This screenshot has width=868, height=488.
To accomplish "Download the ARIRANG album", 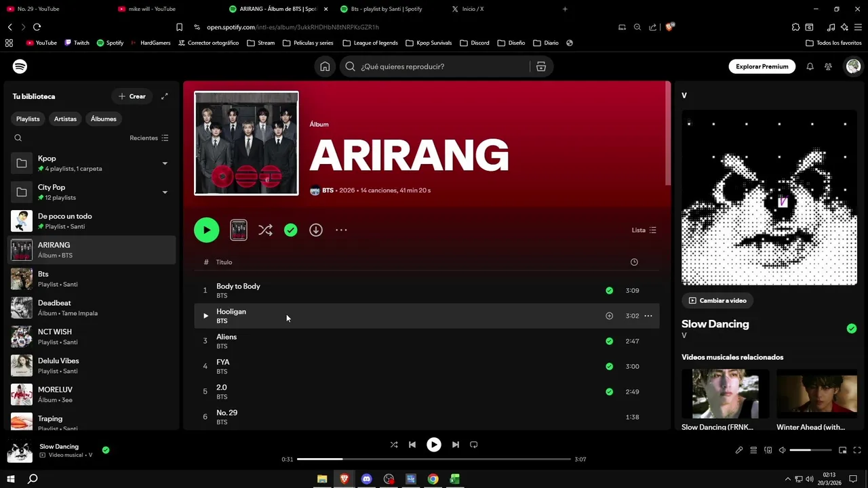I will click(x=316, y=230).
